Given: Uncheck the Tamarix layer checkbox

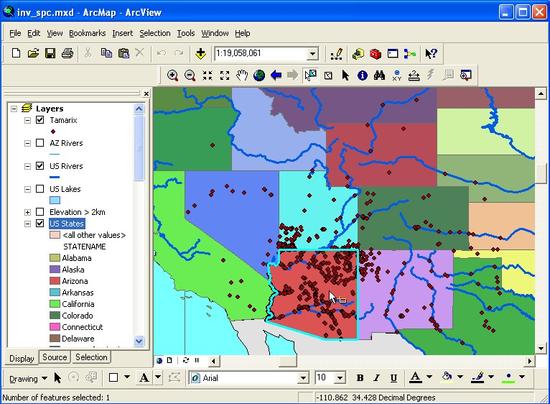Looking at the screenshot, I should 40,120.
